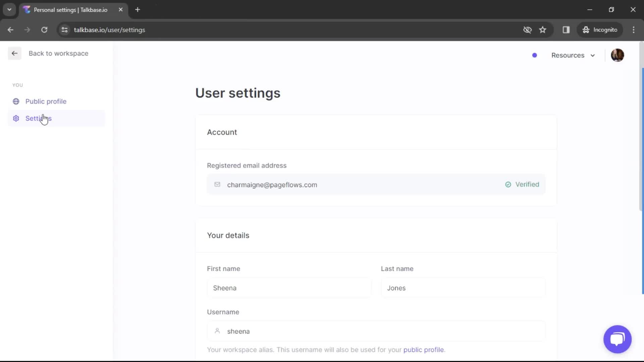Open the tab search dropdown arrow

click(x=9, y=10)
